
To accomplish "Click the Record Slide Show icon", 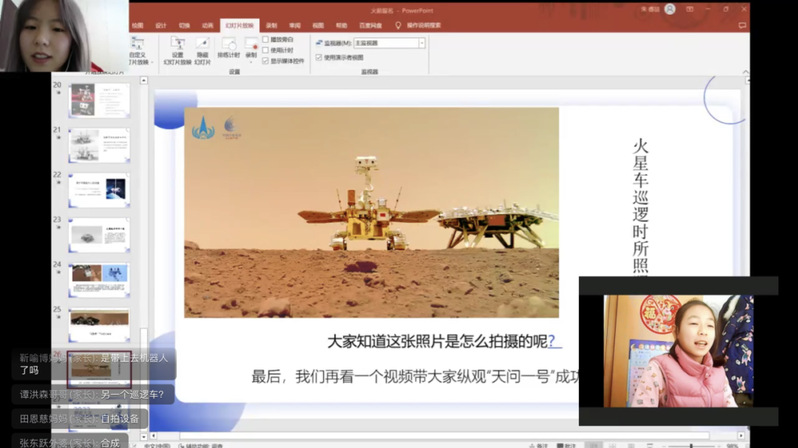I will click(251, 44).
